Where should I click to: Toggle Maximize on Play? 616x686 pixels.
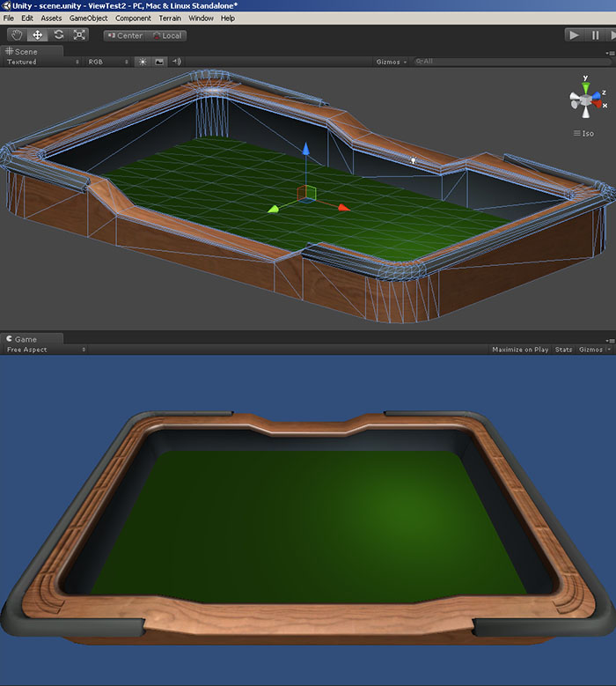tap(520, 350)
